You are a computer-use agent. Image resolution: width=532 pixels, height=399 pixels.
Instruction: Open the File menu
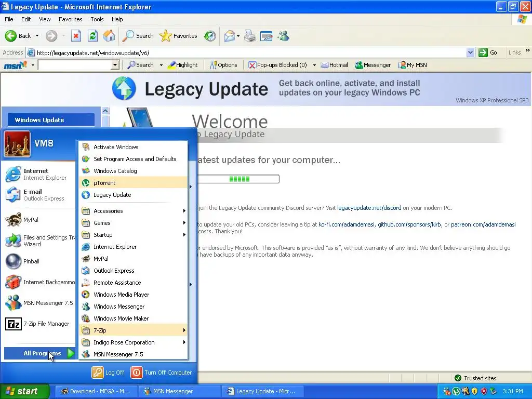(9, 19)
